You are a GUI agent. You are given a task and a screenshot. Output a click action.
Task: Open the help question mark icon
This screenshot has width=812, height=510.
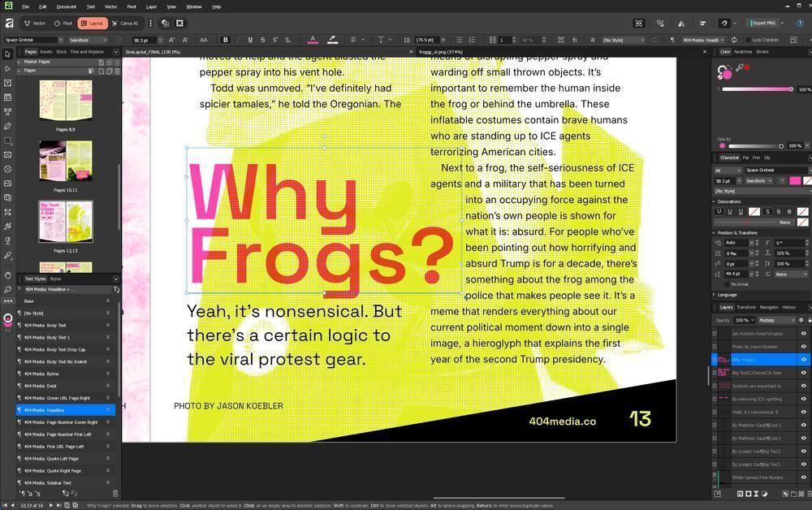(x=799, y=24)
